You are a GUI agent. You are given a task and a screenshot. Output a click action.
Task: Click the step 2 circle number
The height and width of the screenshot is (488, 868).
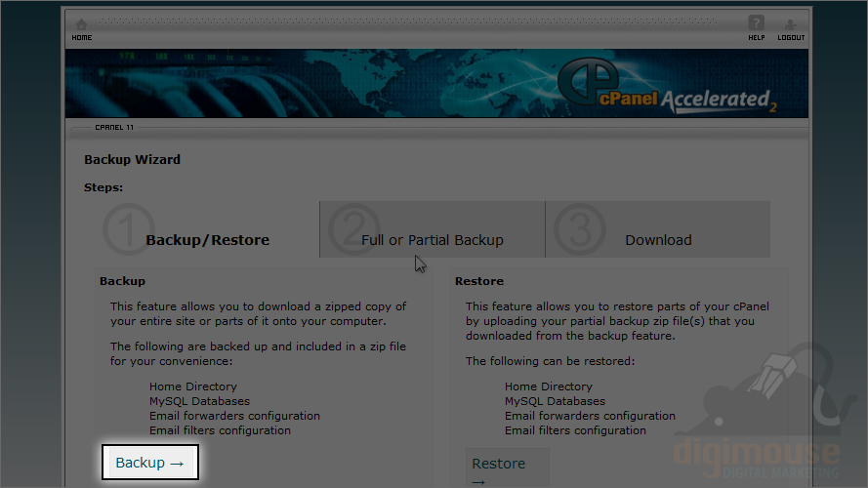pos(354,229)
